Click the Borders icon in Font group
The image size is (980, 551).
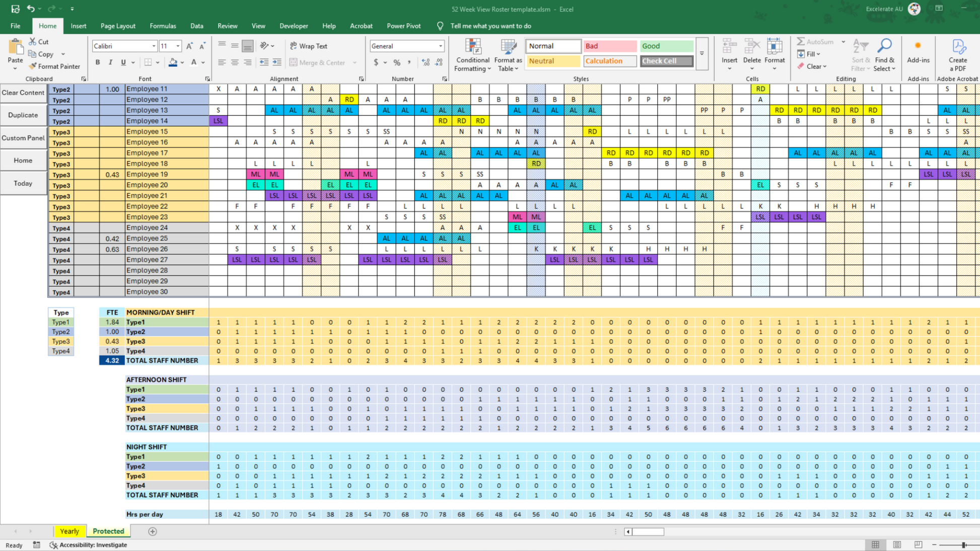click(x=148, y=62)
